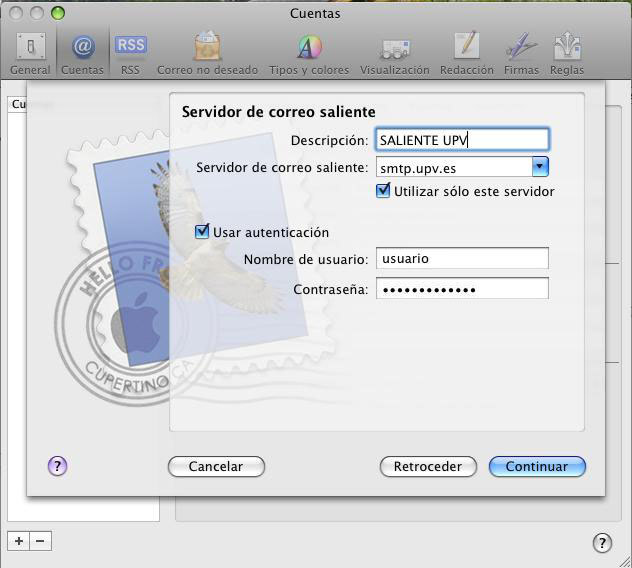This screenshot has width=632, height=568.
Task: Open the RSS preferences pane
Action: click(x=130, y=52)
